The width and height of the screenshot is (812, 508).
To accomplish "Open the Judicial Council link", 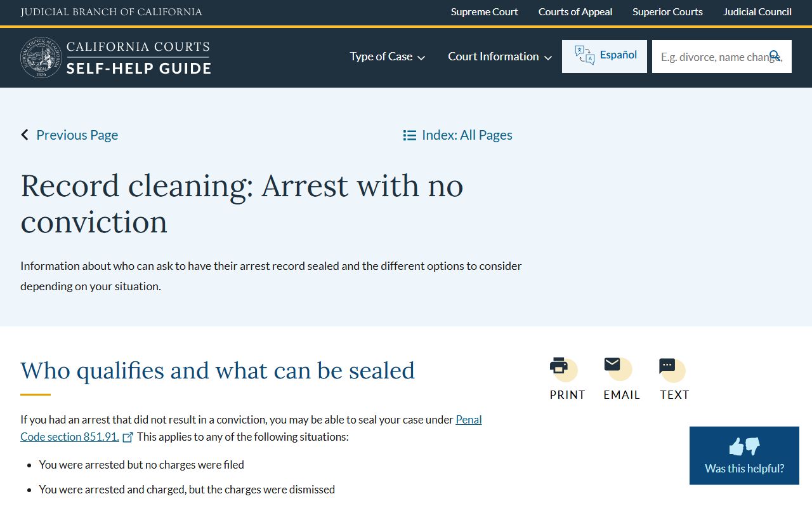I will coord(757,12).
